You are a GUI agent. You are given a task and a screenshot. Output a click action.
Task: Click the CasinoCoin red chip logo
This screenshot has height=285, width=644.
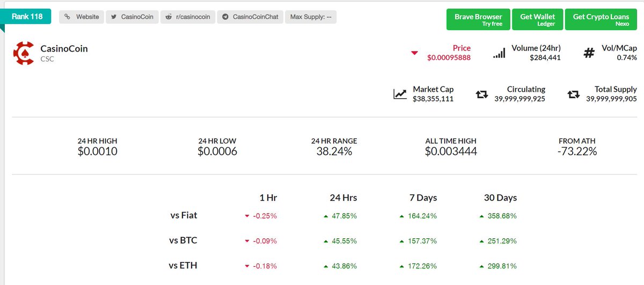pyautogui.click(x=24, y=53)
